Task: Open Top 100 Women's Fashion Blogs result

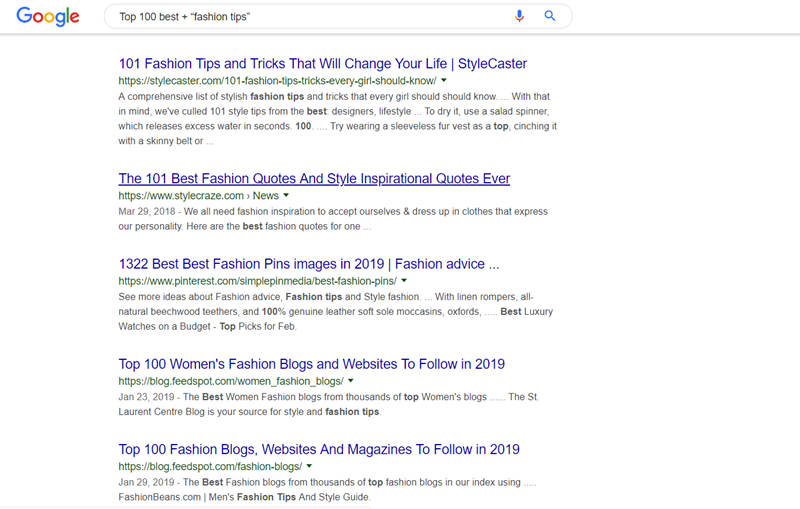Action: [311, 364]
